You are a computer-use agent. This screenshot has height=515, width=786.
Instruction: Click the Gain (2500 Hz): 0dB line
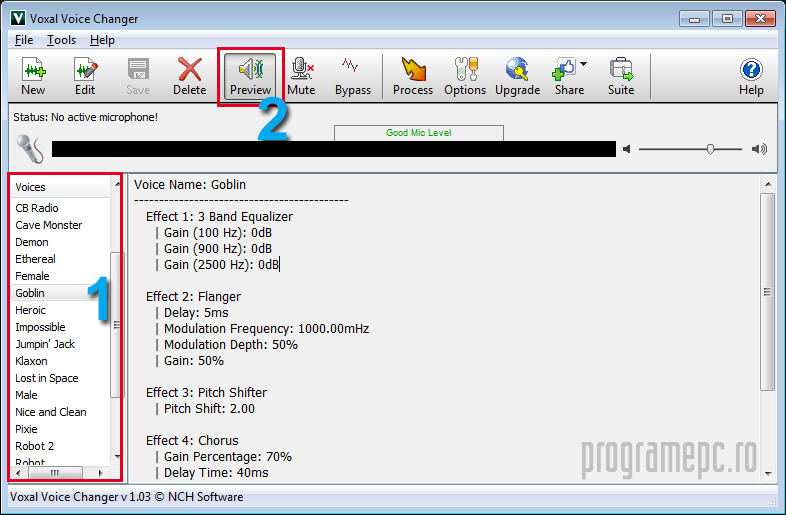[221, 265]
